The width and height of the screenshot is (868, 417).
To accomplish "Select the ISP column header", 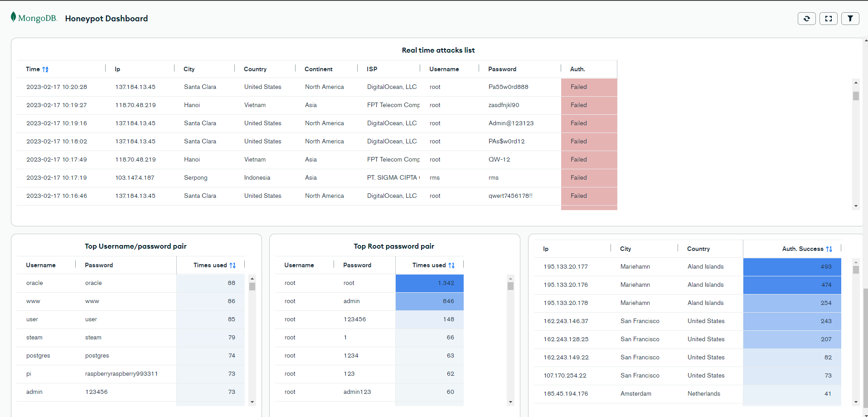I will coord(372,69).
